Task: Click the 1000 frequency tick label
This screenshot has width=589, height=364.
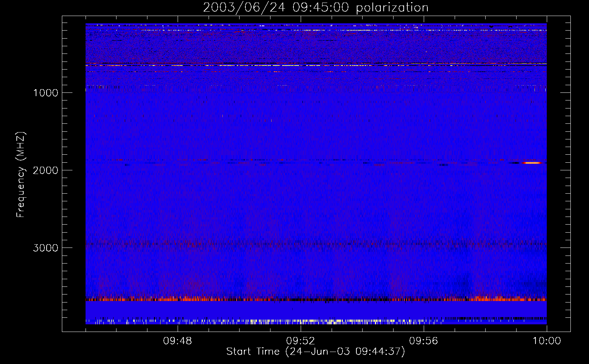Action: [x=46, y=93]
